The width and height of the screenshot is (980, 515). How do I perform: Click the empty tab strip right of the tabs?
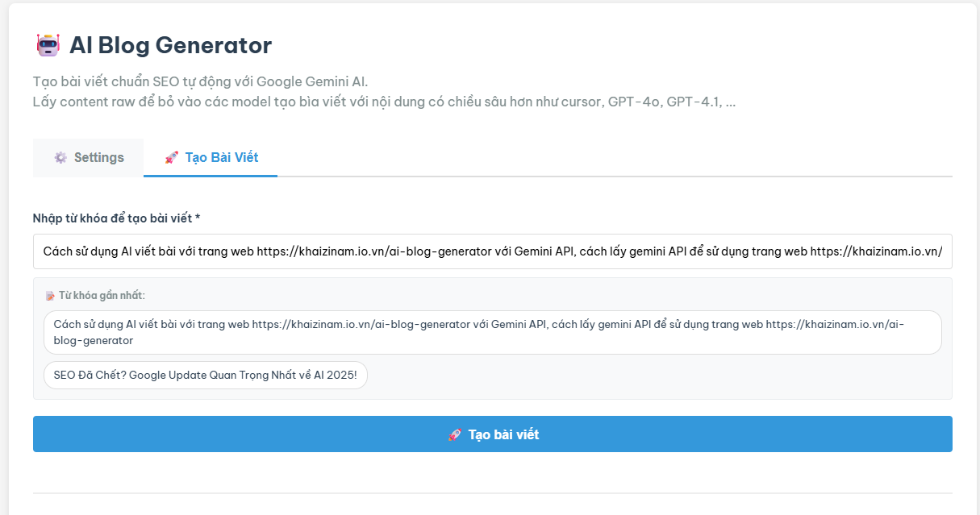point(613,158)
